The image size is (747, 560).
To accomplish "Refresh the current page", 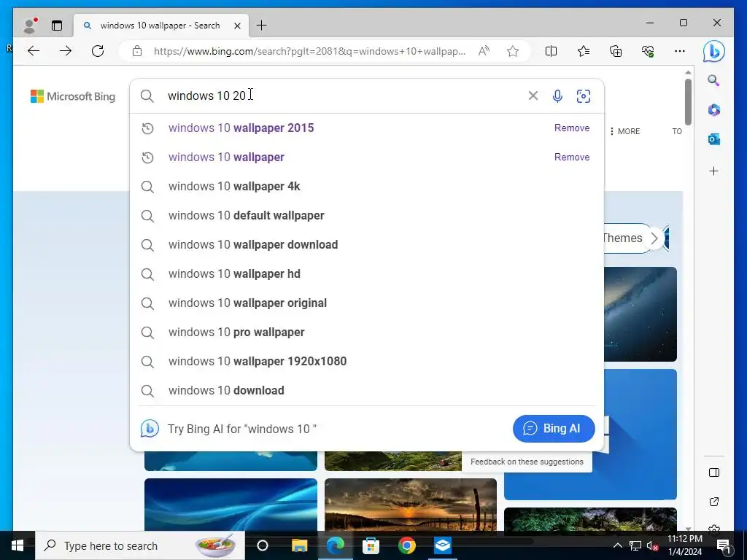I will tap(98, 51).
